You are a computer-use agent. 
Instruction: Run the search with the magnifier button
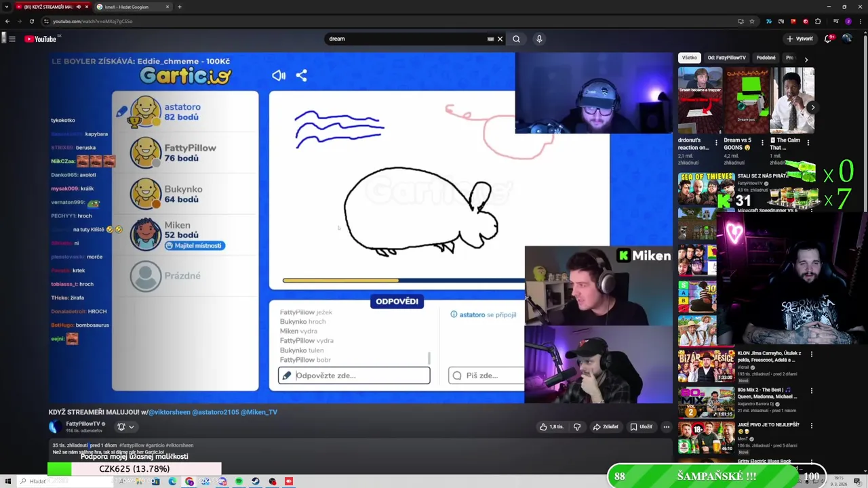516,39
